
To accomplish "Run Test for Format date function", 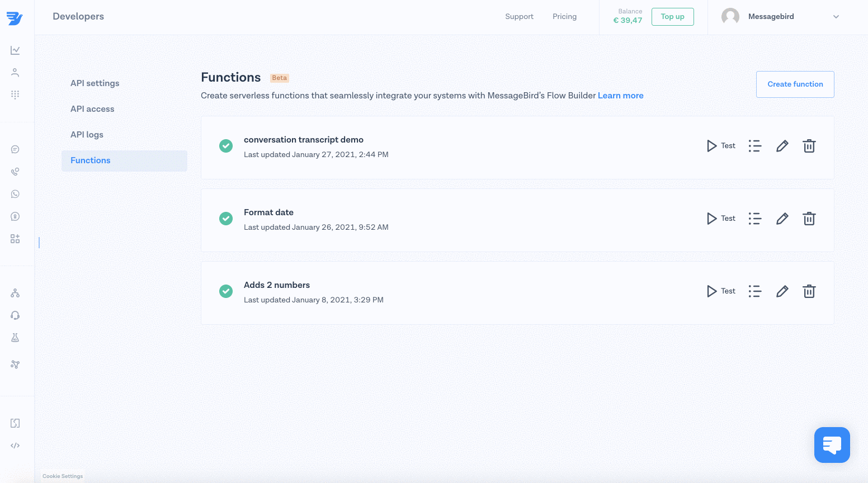I will [x=721, y=219].
